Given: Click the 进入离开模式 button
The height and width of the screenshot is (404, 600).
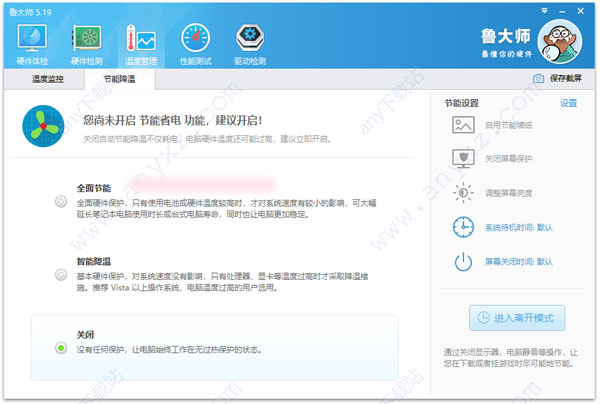Looking at the screenshot, I should pos(517,318).
